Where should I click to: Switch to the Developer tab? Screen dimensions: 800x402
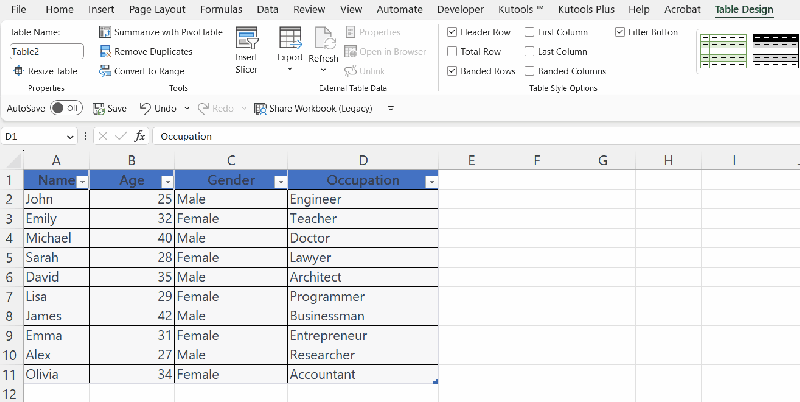461,9
